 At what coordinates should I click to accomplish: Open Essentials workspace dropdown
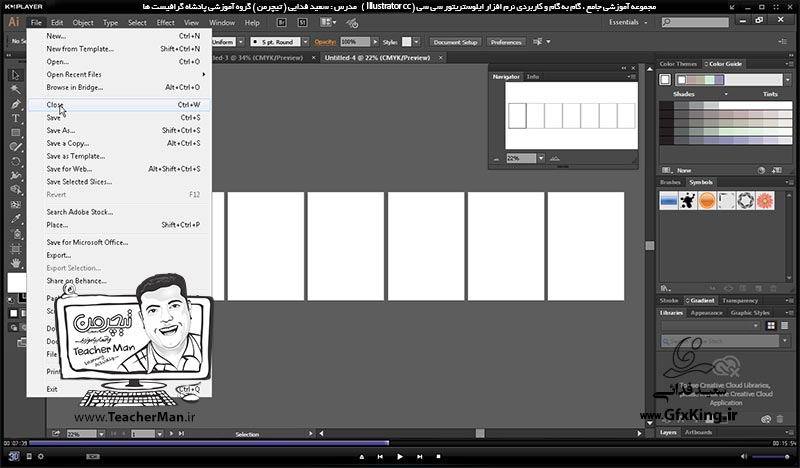628,22
